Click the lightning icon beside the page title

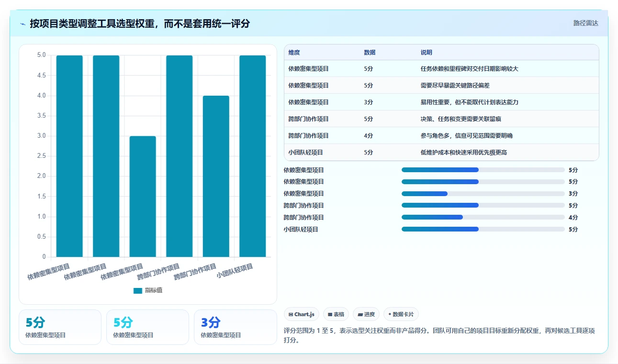point(23,24)
